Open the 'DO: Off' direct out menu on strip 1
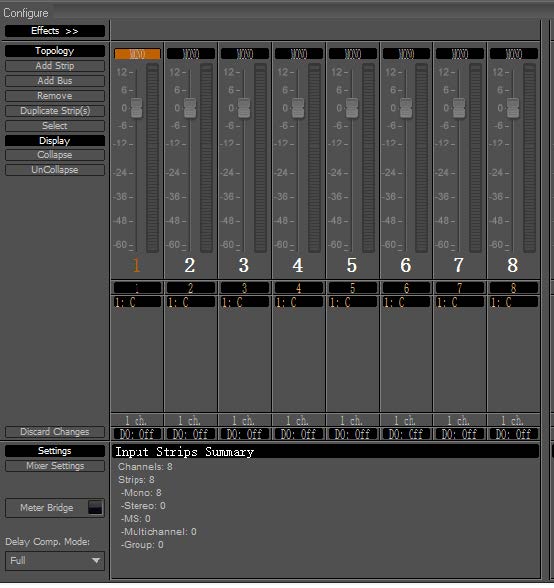 click(x=137, y=434)
